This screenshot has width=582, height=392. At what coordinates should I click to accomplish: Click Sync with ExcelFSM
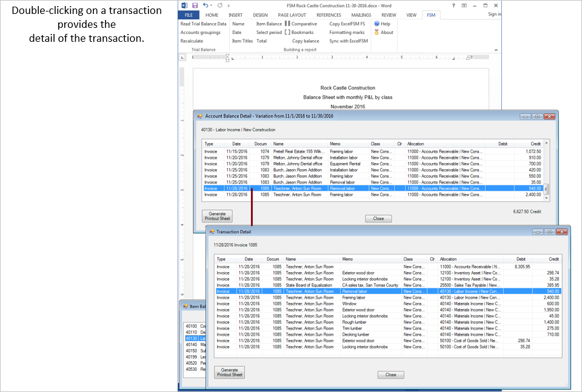pos(349,41)
